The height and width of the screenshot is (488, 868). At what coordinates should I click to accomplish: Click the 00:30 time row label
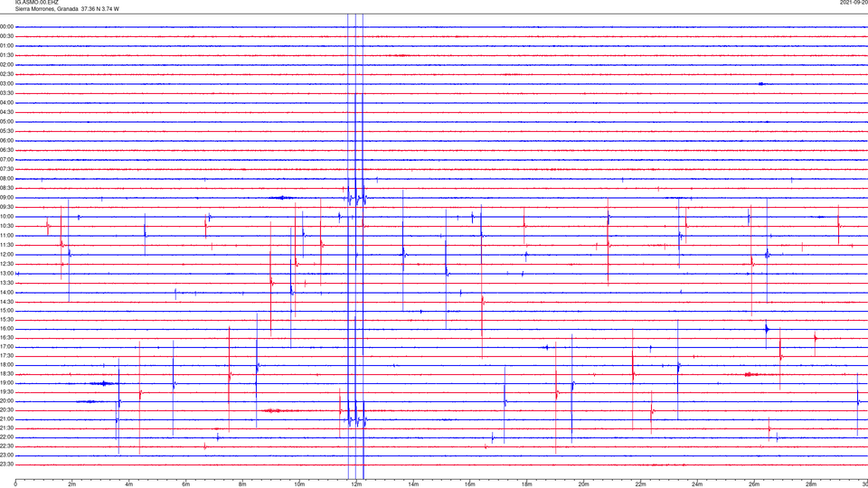(6, 36)
